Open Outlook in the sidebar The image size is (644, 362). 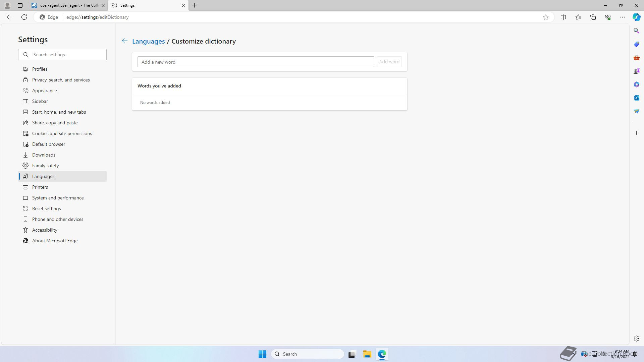click(636, 98)
